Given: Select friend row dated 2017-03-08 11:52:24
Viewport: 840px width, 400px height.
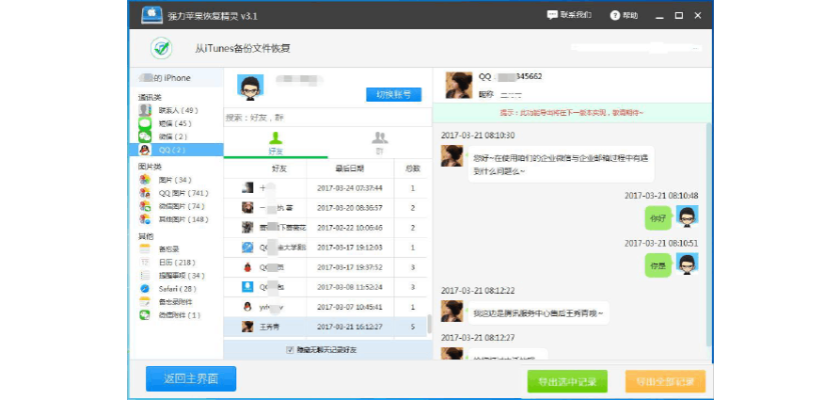Looking at the screenshot, I should pos(325,287).
